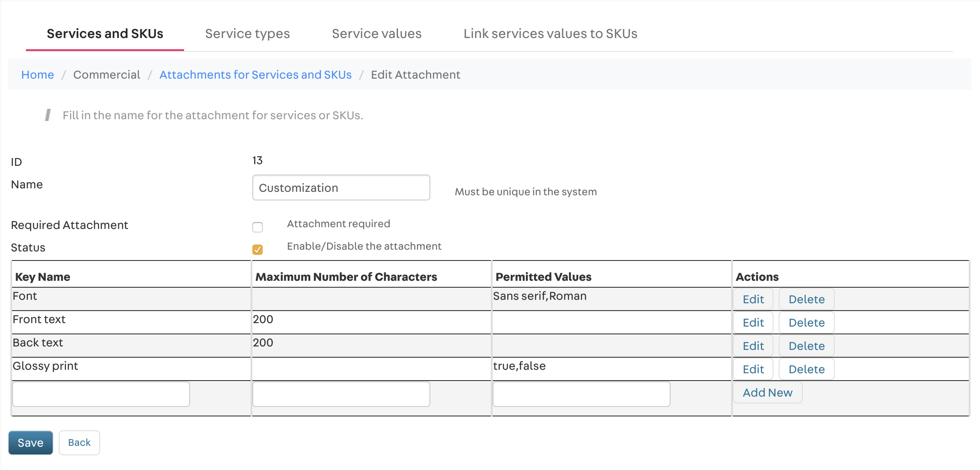Click the new Maximum Characters input field
Viewport: 980px width, 470px height.
coord(341,394)
